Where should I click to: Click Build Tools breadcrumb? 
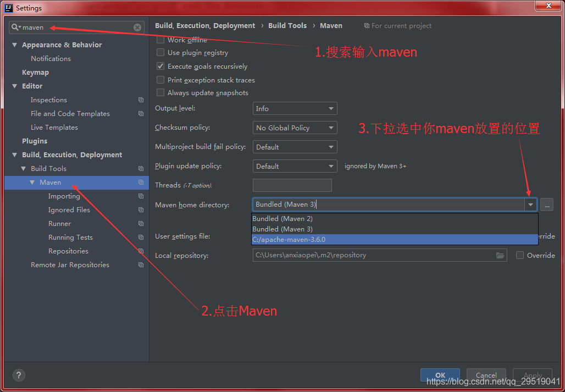[x=287, y=26]
